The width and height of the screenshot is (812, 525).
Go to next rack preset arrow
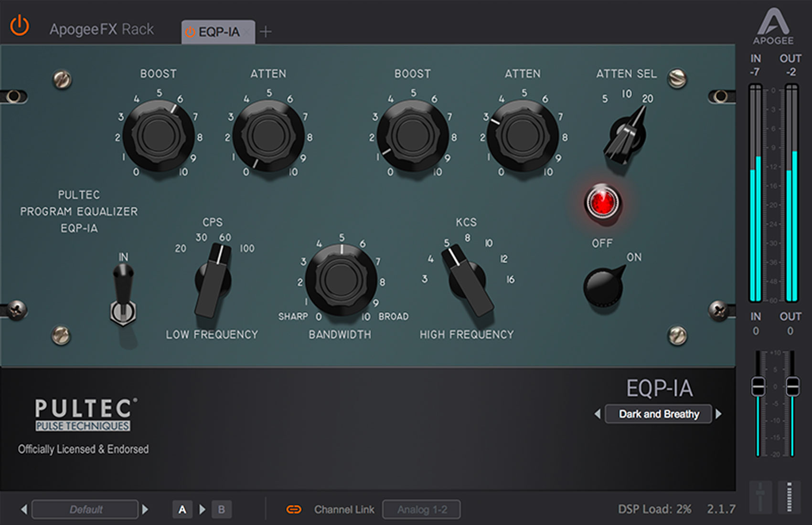[145, 509]
